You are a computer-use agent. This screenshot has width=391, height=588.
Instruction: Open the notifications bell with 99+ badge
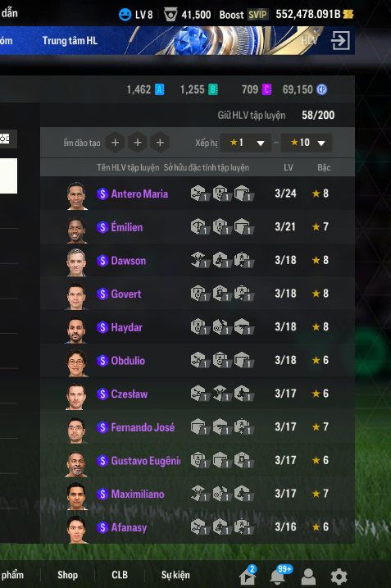click(x=279, y=575)
